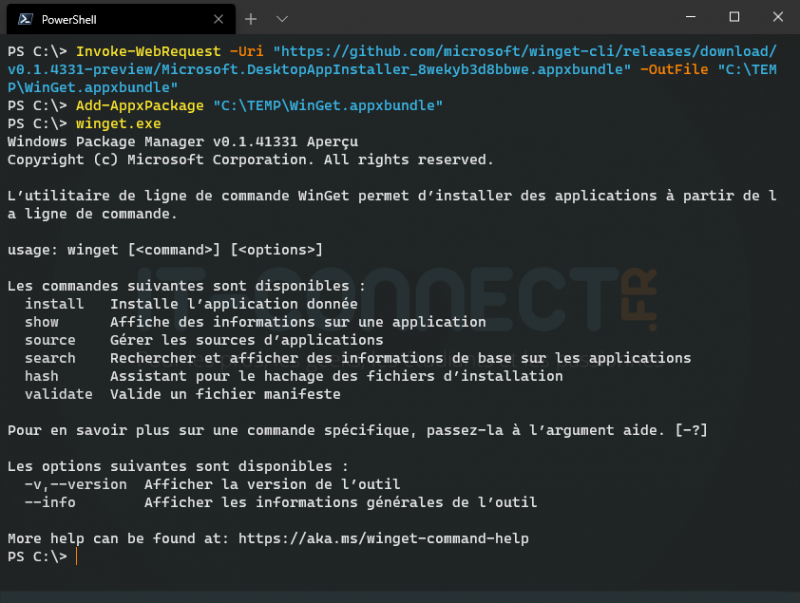Screen dimensions: 800x603
Task: Click the search command in the list
Action: (50, 358)
